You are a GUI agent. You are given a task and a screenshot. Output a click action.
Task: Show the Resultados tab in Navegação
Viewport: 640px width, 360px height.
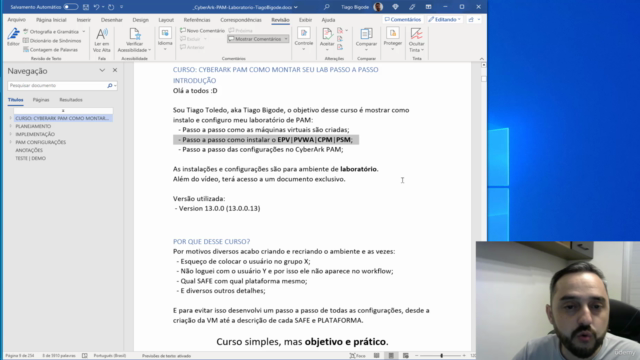point(71,100)
